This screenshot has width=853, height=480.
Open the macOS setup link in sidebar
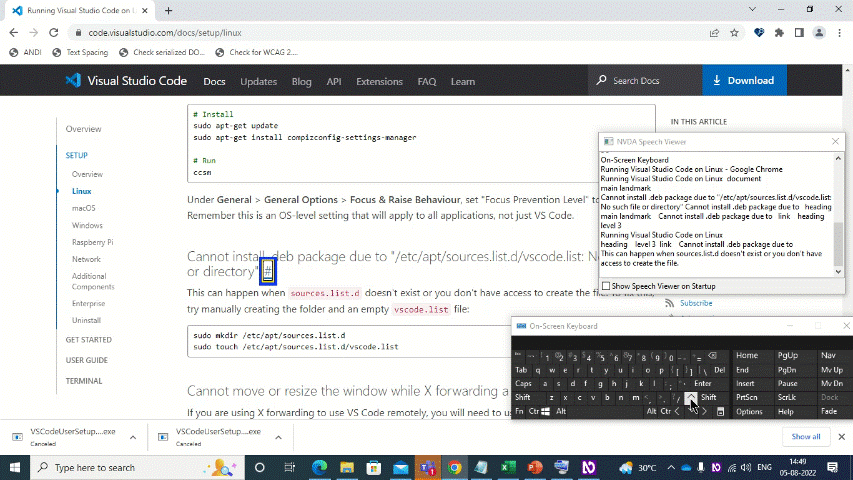click(83, 208)
